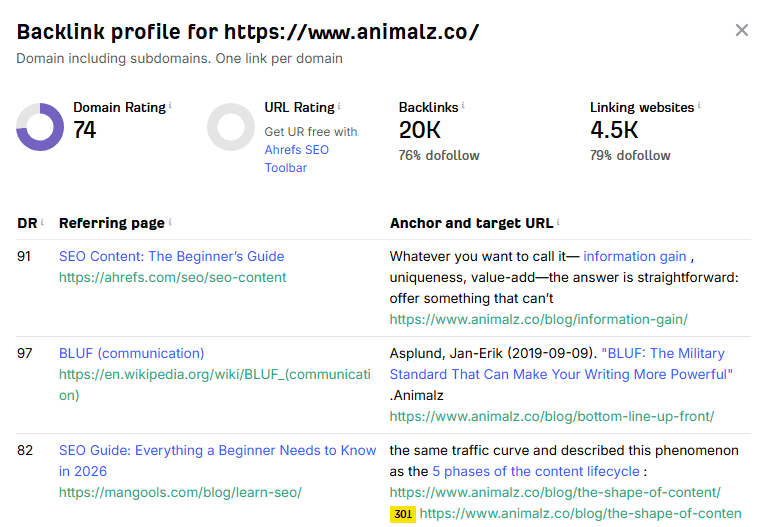
Task: Click the DR value 82 cell
Action: pyautogui.click(x=25, y=450)
